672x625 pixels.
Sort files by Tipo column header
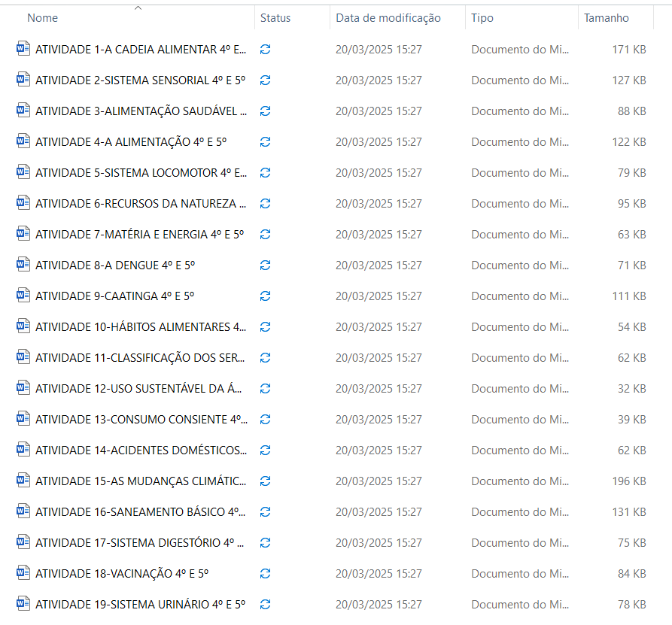tap(482, 18)
